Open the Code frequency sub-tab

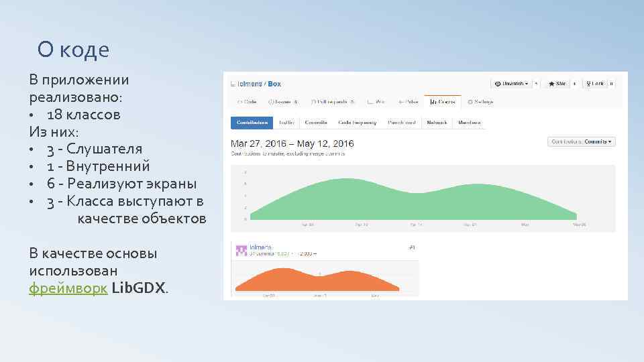pyautogui.click(x=358, y=123)
